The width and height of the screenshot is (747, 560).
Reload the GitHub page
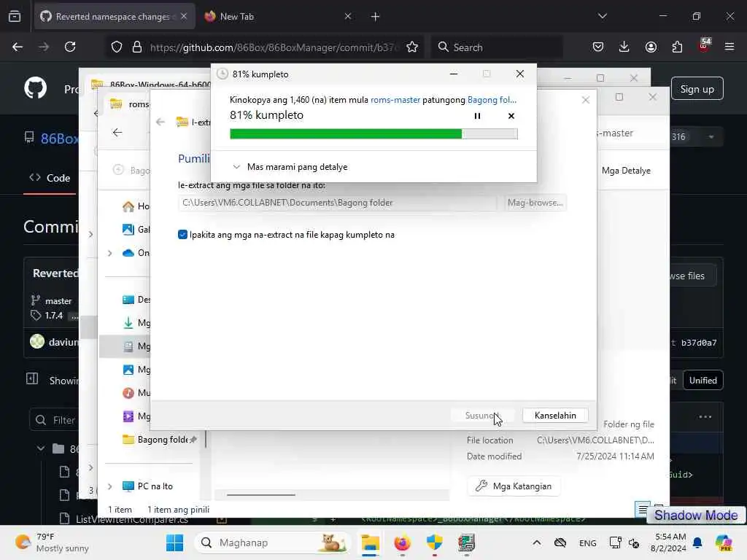(x=70, y=47)
